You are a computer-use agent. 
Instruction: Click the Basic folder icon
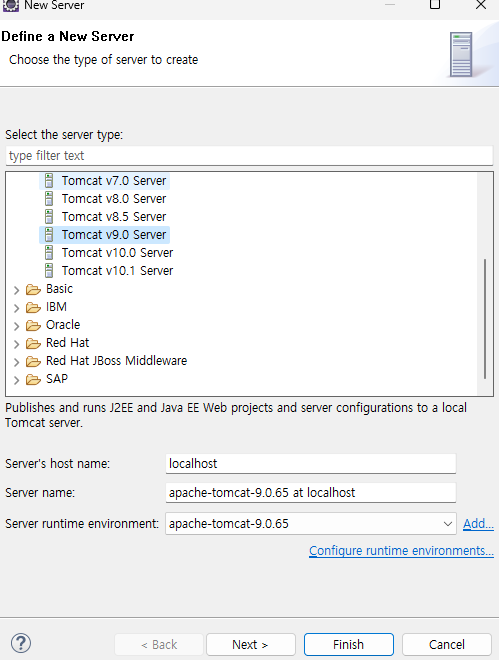click(x=33, y=290)
